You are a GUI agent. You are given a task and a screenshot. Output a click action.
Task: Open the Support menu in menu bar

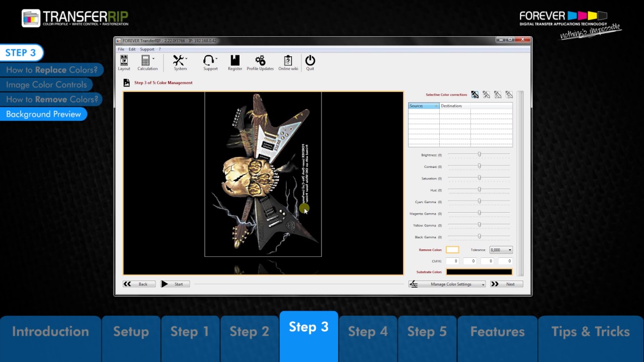(x=147, y=49)
